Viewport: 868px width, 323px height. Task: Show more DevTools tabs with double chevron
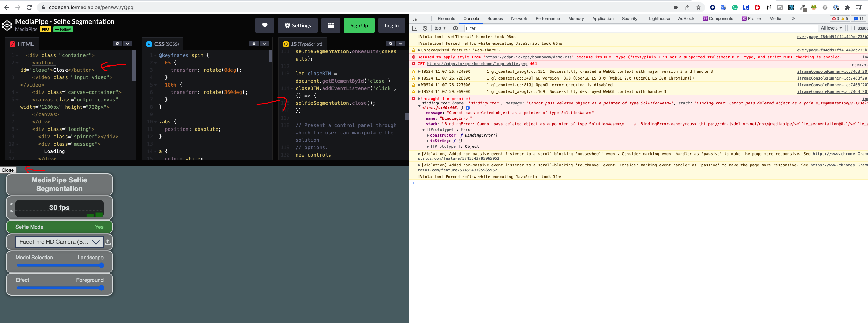tap(793, 19)
